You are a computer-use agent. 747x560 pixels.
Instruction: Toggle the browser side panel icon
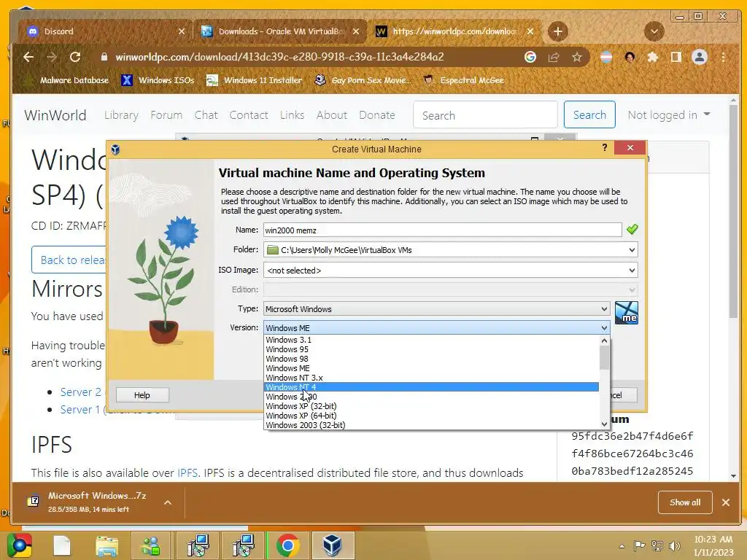[x=676, y=57]
